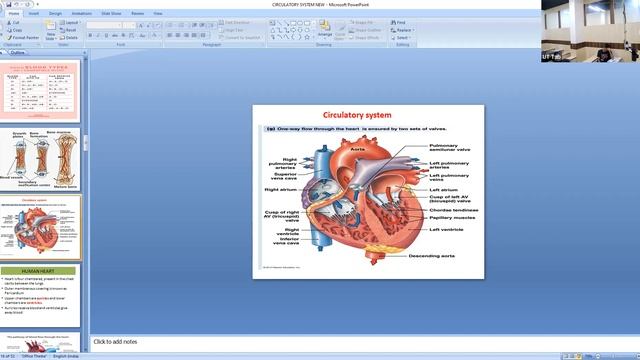Image resolution: width=640 pixels, height=360 pixels.
Task: Click Convert to SmartArt
Action: coord(239,38)
